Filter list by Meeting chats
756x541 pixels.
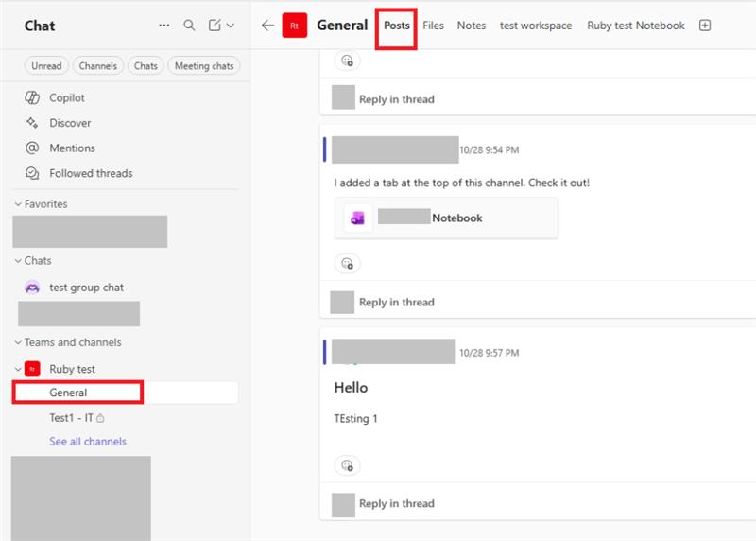pos(204,65)
